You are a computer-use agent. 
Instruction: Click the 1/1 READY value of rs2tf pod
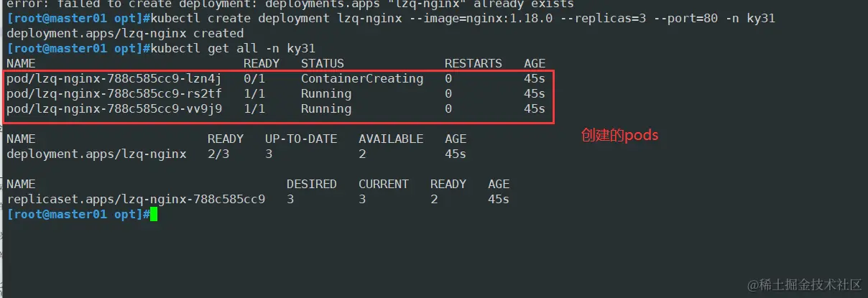coord(254,94)
